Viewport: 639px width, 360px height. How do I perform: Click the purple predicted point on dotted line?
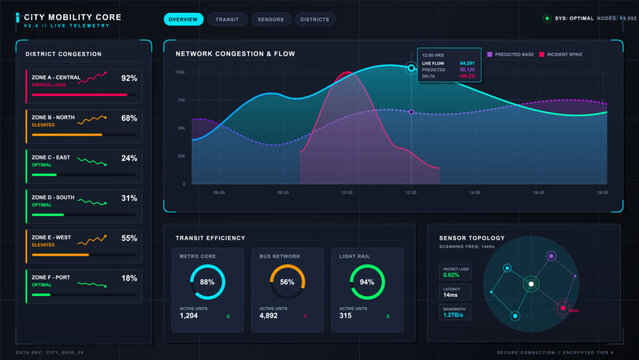click(x=411, y=112)
